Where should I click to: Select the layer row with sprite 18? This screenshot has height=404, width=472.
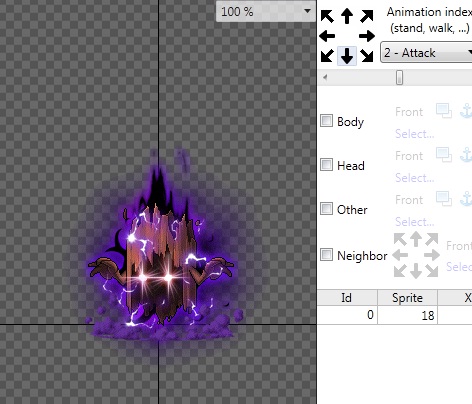395,315
